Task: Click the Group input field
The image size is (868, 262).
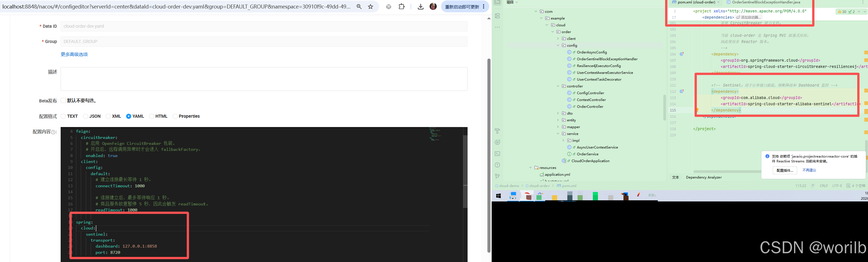Action: [x=264, y=41]
